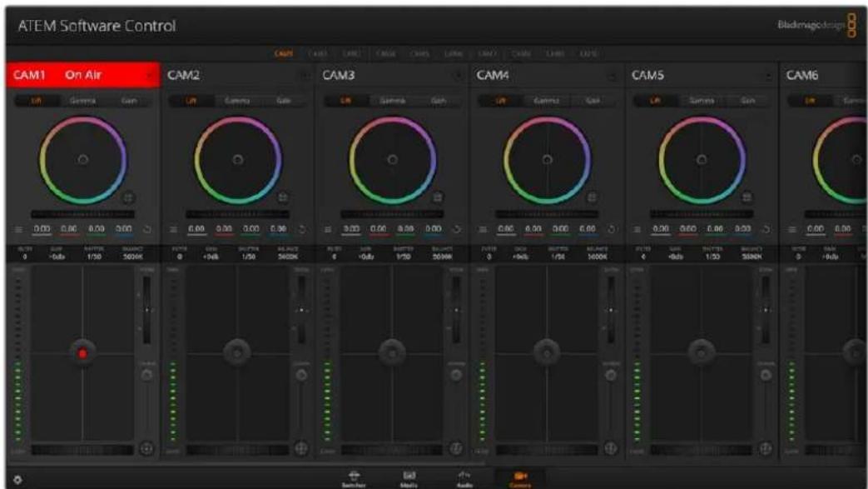Click CAM1 zoom slider
Viewport: 868px width, 489px height.
tap(146, 309)
